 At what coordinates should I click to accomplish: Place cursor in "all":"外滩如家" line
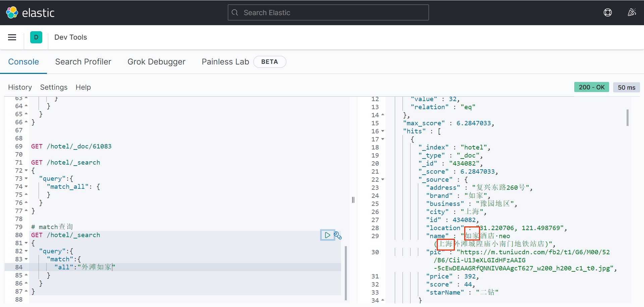(85, 267)
